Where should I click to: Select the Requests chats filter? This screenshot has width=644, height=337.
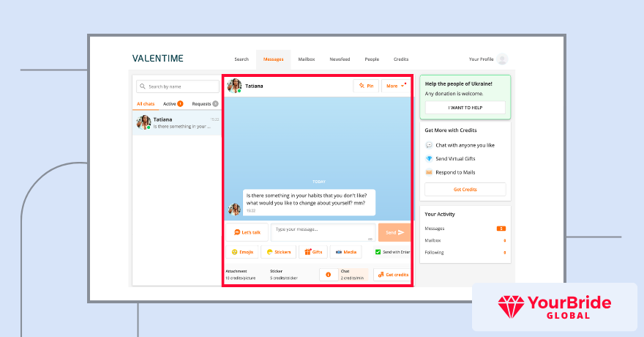pos(205,104)
